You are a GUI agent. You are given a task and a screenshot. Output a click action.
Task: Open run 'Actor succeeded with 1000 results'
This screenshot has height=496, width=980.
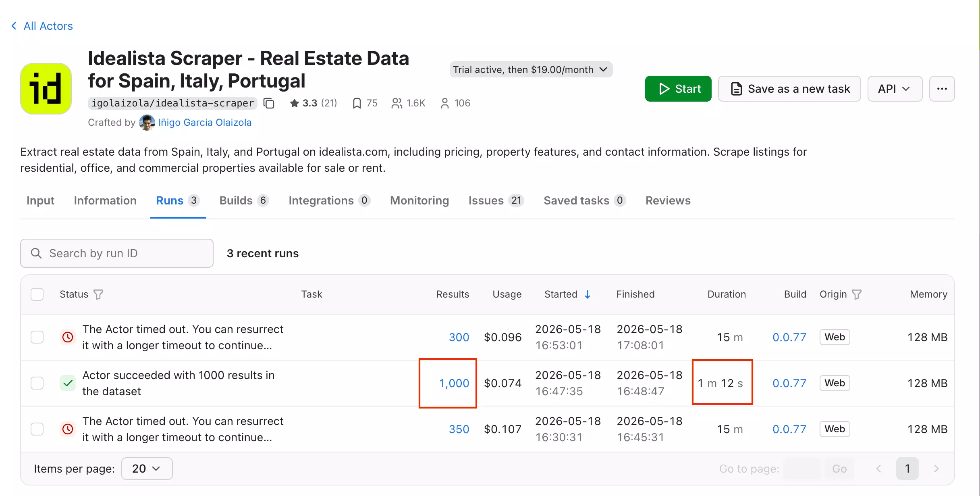(179, 383)
